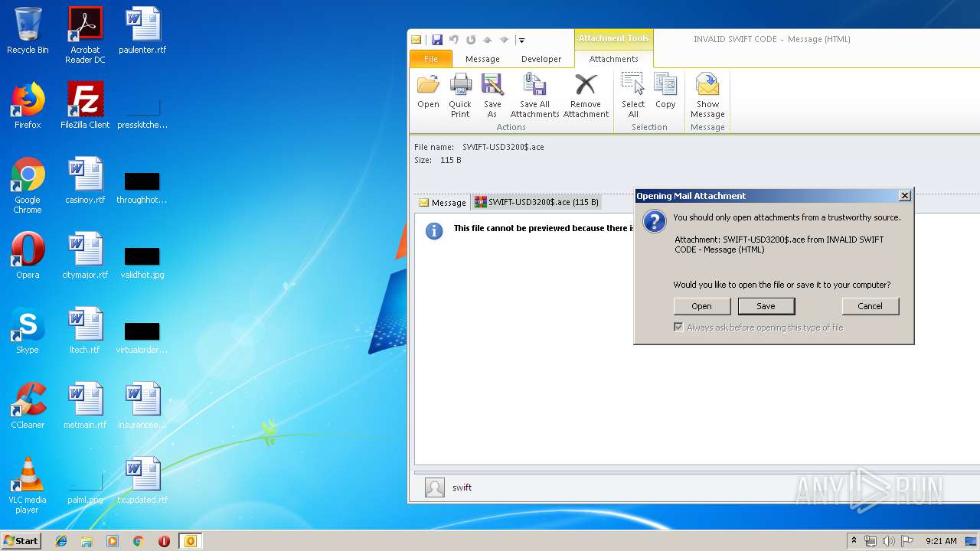980x551 pixels.
Task: Click Save All Attachments icon
Action: (534, 96)
